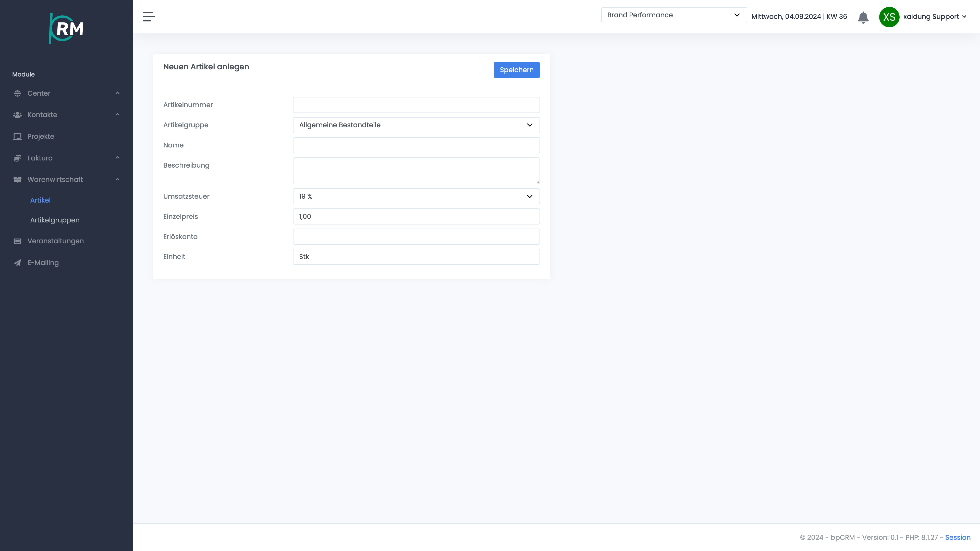This screenshot has height=551, width=980.
Task: Click the Veranstaltungen ticket icon
Action: click(18, 241)
